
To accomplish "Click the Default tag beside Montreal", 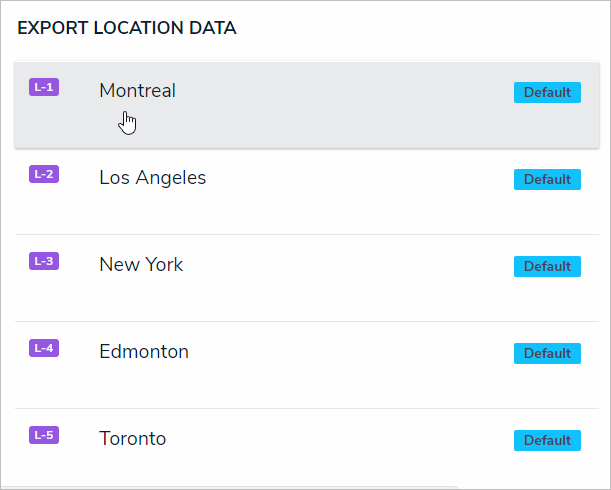I will (547, 93).
